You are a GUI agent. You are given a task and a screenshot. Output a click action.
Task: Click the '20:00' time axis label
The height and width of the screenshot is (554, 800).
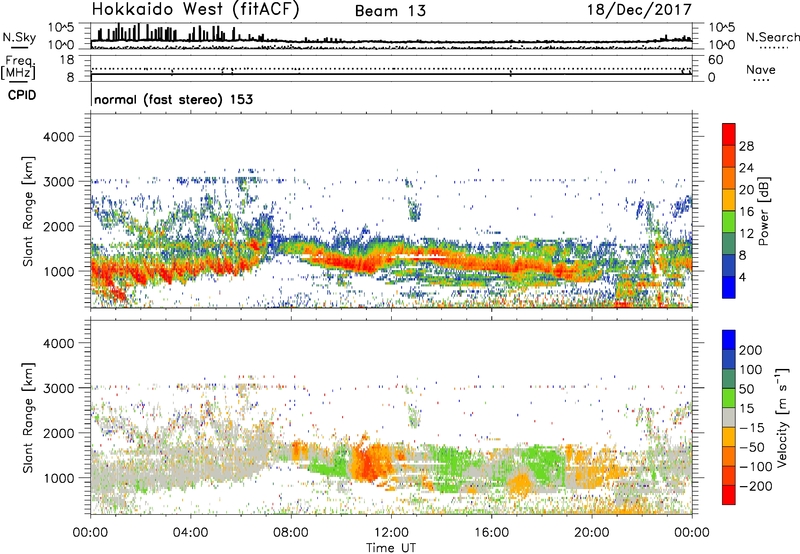pos(592,533)
